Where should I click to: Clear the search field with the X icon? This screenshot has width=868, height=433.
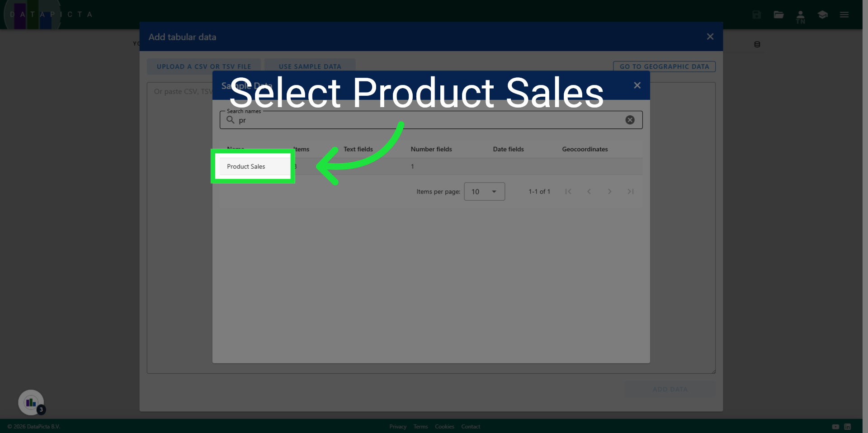click(x=630, y=120)
